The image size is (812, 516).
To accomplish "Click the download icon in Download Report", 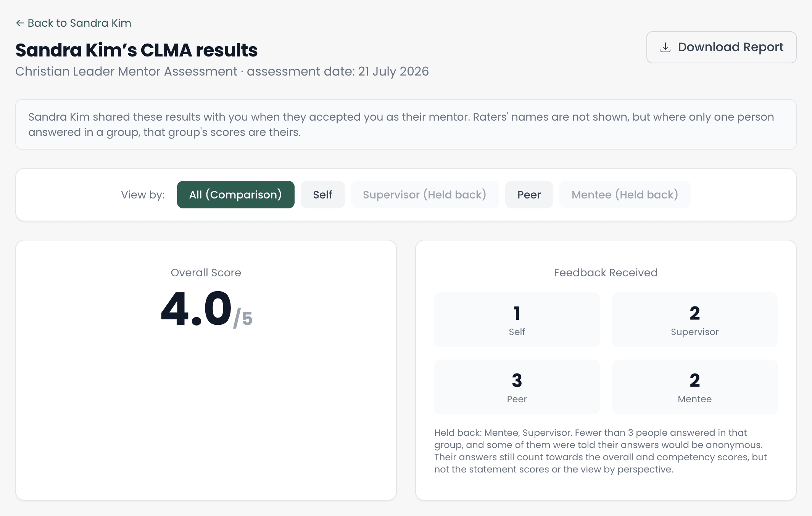I will [665, 47].
